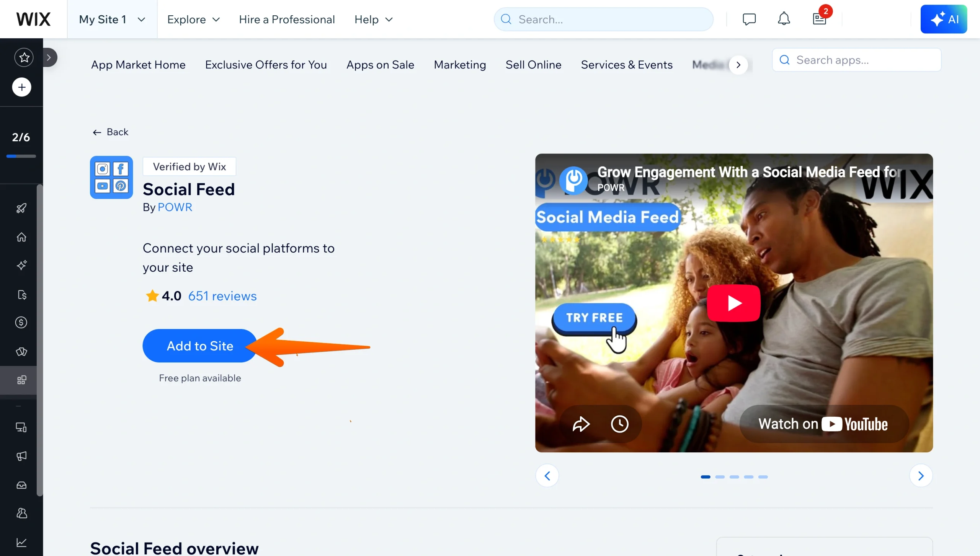Click the plus quick-add button
This screenshot has width=980, height=556.
tap(22, 87)
